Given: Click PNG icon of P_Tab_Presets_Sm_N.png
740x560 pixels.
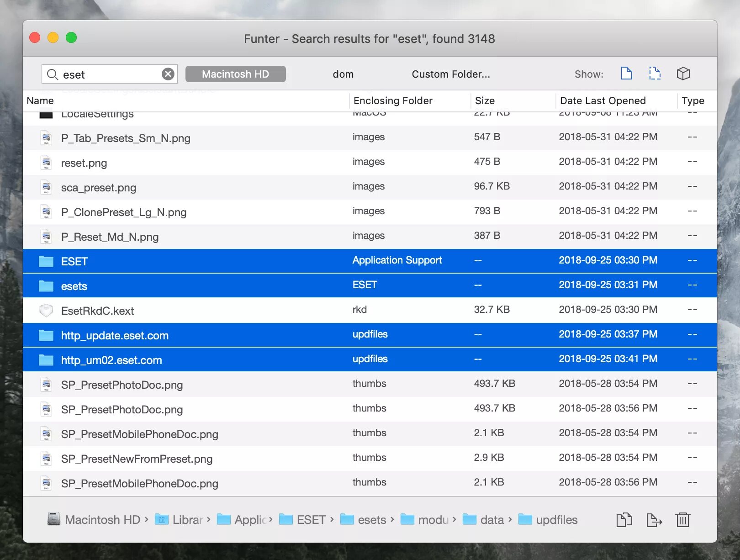Looking at the screenshot, I should pyautogui.click(x=46, y=138).
